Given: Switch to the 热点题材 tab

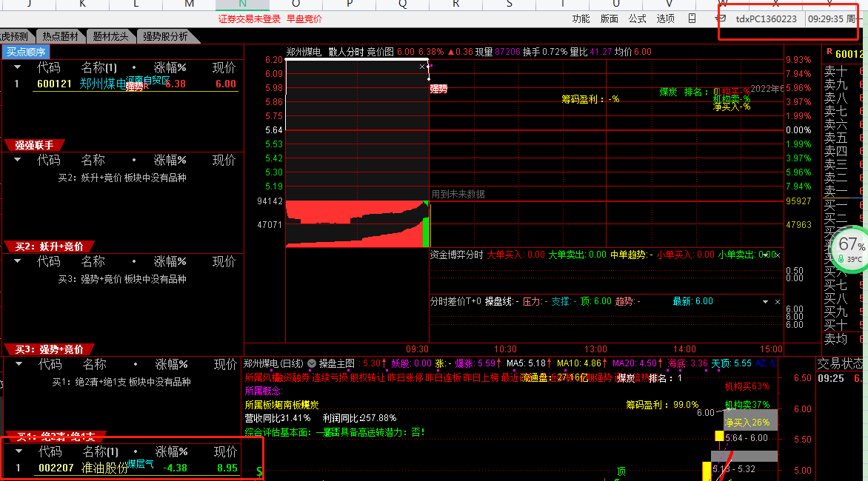Looking at the screenshot, I should [60, 36].
